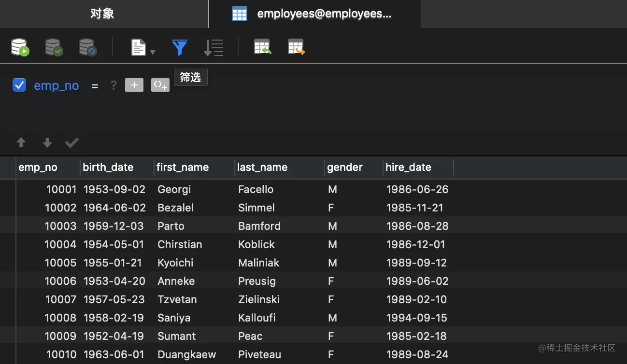Select last name cell Facello
627x364 pixels.
point(256,189)
